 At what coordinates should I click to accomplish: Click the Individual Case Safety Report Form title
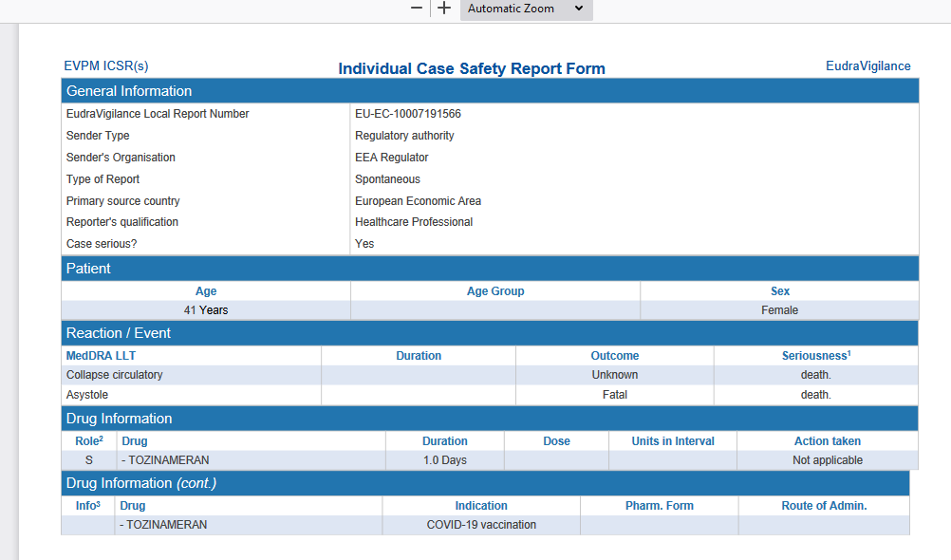click(x=472, y=68)
